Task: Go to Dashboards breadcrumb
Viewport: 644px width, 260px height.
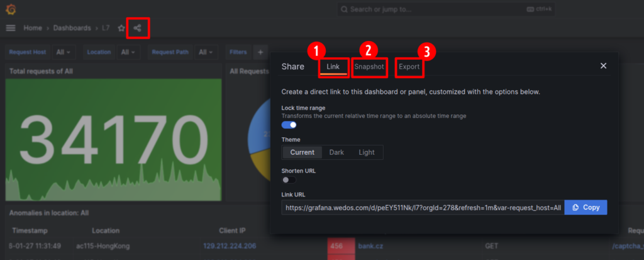Action: pos(72,28)
